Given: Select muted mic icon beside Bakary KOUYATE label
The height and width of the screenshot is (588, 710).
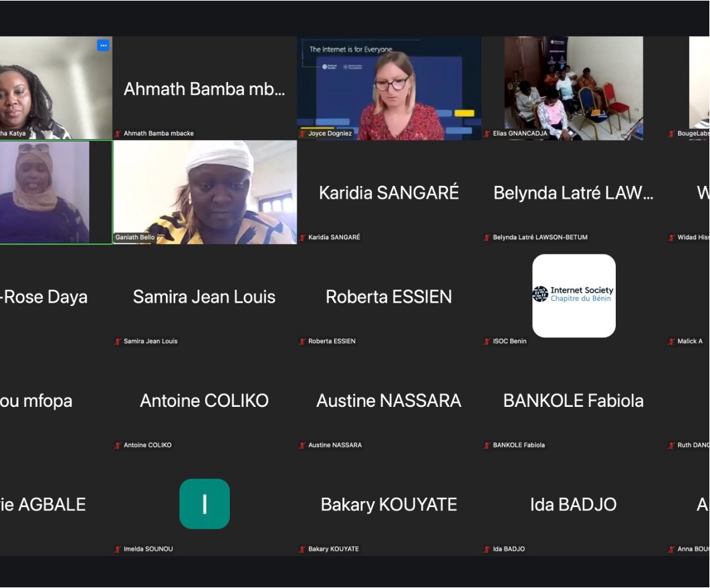Looking at the screenshot, I should coord(303,549).
